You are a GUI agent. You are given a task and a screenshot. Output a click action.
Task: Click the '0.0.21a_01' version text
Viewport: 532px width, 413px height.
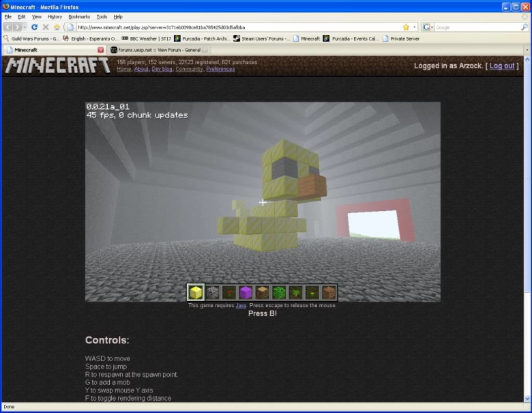tap(108, 106)
